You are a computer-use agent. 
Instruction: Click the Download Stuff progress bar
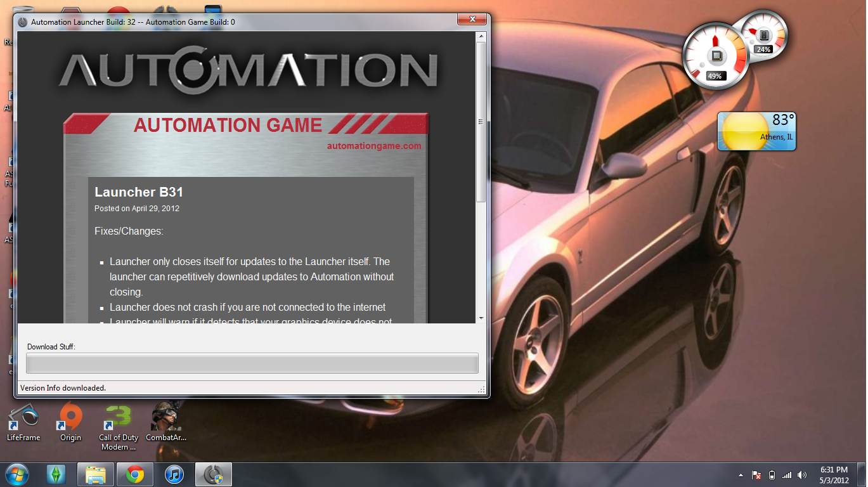[x=252, y=363]
